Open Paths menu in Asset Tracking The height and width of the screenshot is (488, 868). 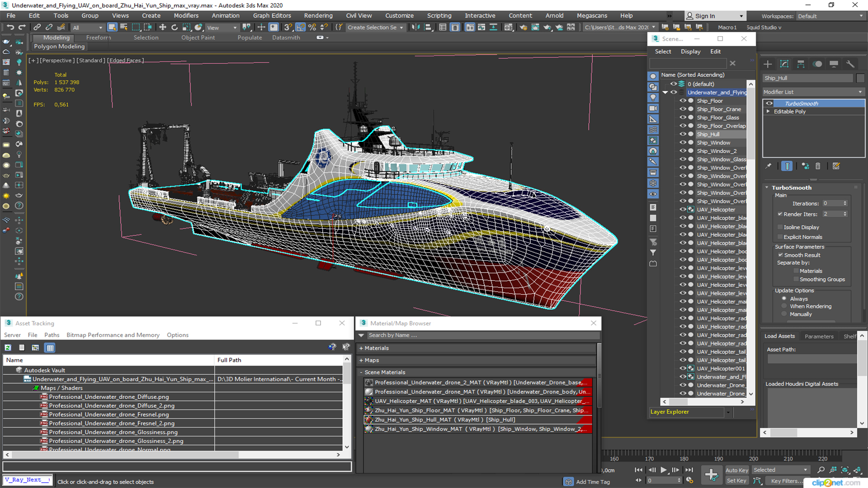(x=52, y=335)
